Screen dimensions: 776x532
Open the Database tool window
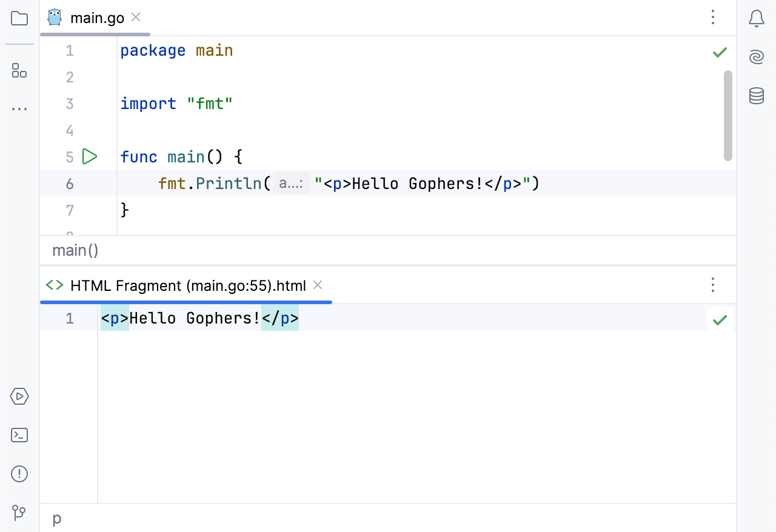(x=756, y=96)
